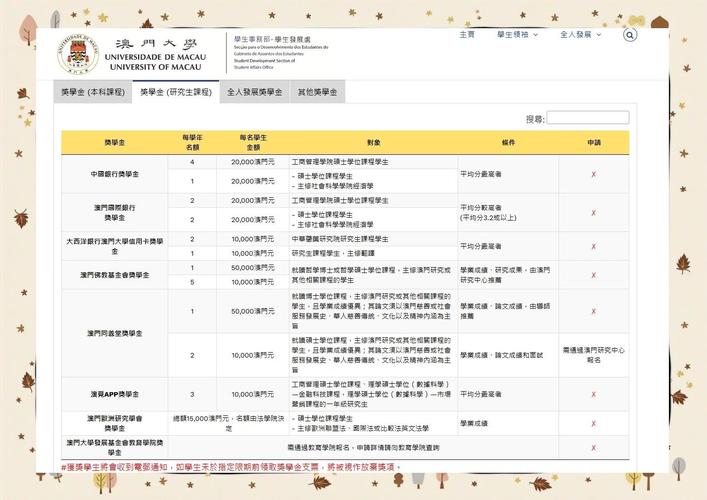Click the 主頁 home menu item
Image resolution: width=707 pixels, height=500 pixels.
pos(467,35)
